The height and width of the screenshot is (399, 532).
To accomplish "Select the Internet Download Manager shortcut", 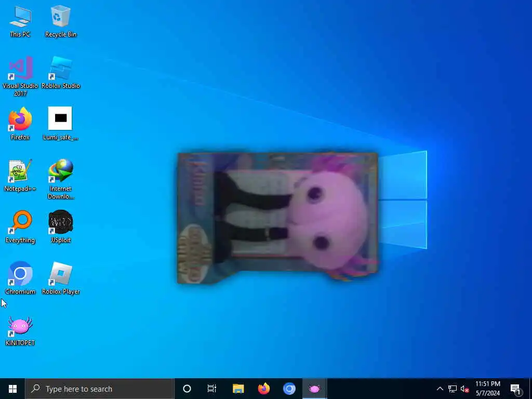I will (x=61, y=179).
